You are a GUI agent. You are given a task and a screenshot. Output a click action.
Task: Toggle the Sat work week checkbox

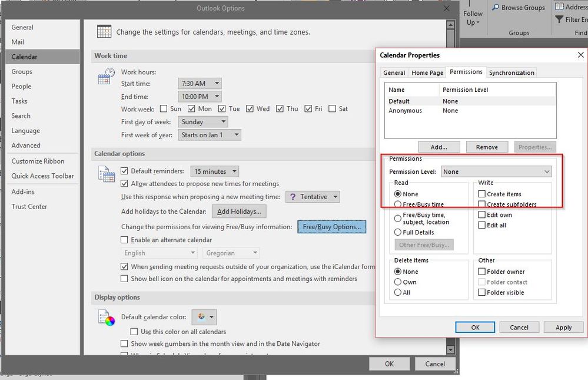point(332,108)
